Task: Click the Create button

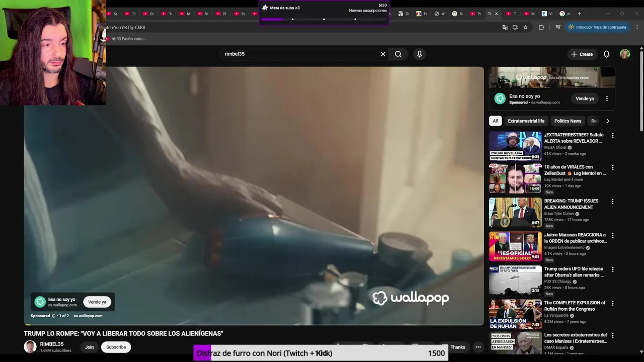Action: (x=582, y=54)
